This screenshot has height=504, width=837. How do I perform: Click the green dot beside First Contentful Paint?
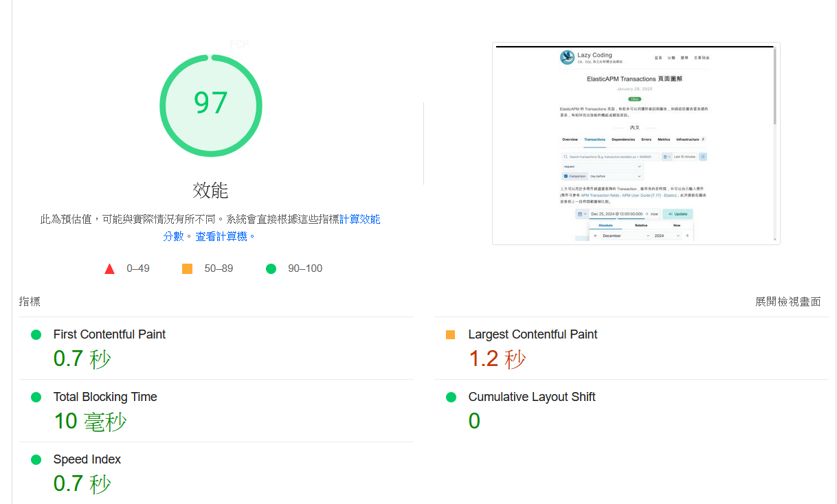(x=36, y=334)
